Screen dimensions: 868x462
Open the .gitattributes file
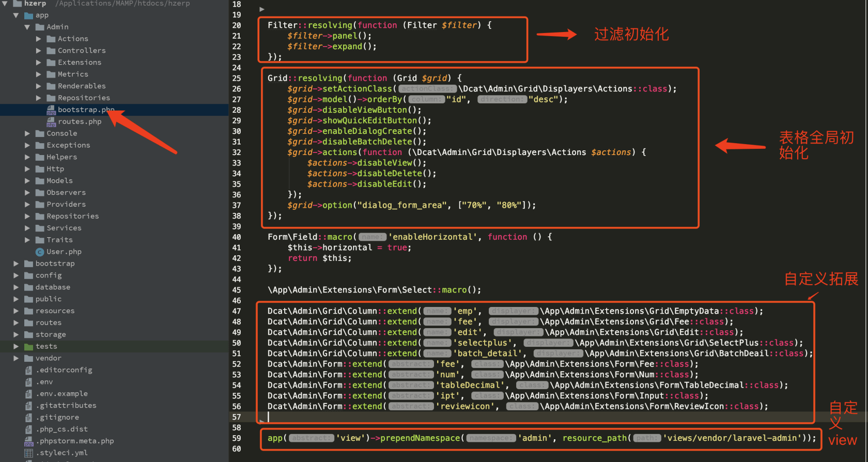[66, 406]
